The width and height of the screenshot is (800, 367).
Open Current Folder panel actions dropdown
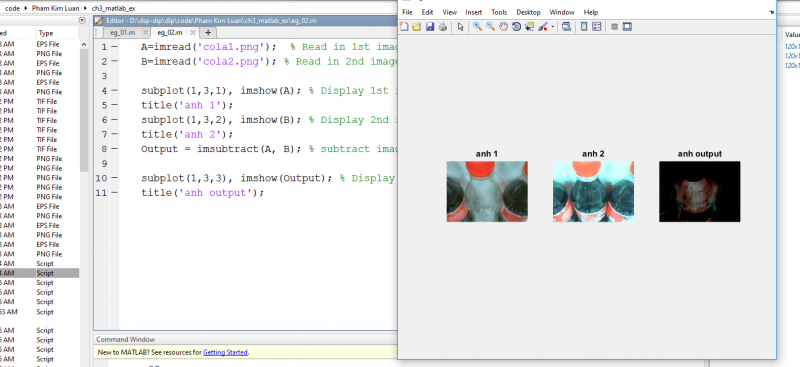coord(82,20)
